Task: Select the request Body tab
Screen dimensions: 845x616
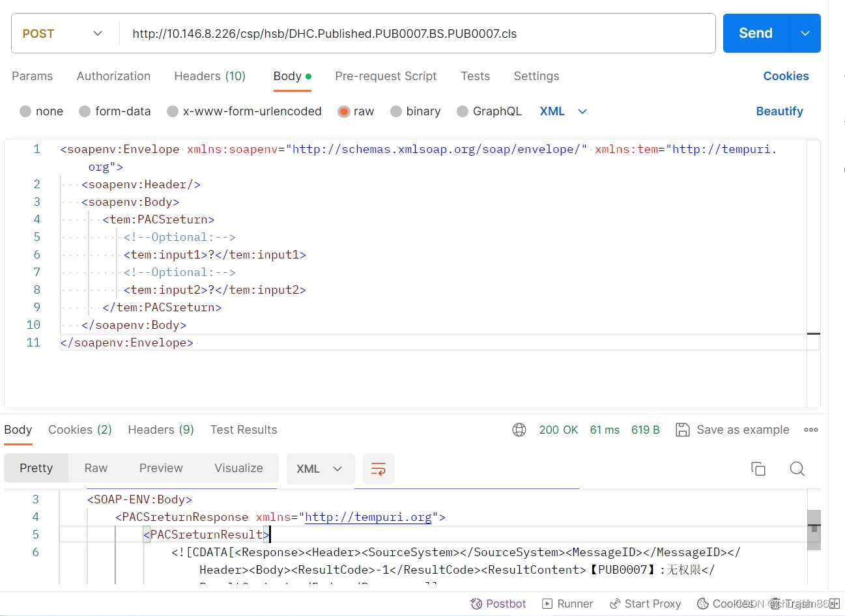Action: tap(292, 76)
